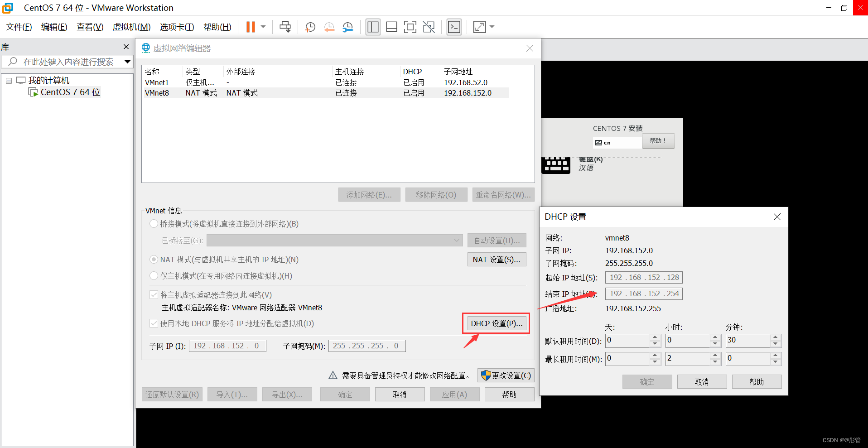
Task: Revert to snapshot via the clock-arrow icon
Action: pyautogui.click(x=329, y=27)
